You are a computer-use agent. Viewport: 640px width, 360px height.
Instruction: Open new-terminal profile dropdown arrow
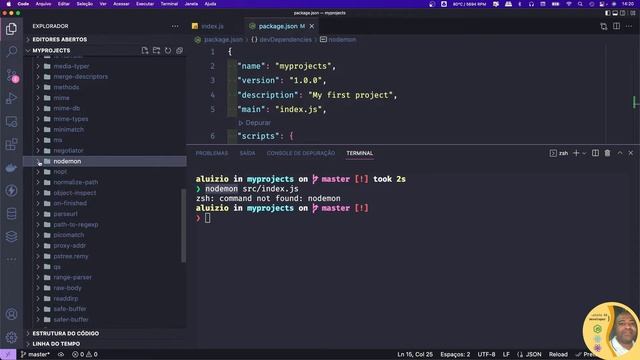584,153
